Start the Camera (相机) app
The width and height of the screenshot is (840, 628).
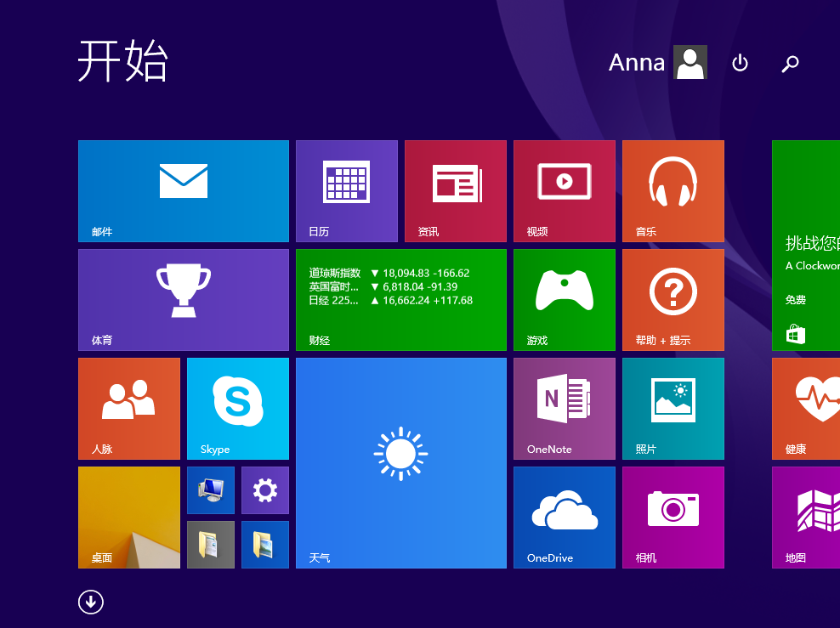tap(672, 517)
